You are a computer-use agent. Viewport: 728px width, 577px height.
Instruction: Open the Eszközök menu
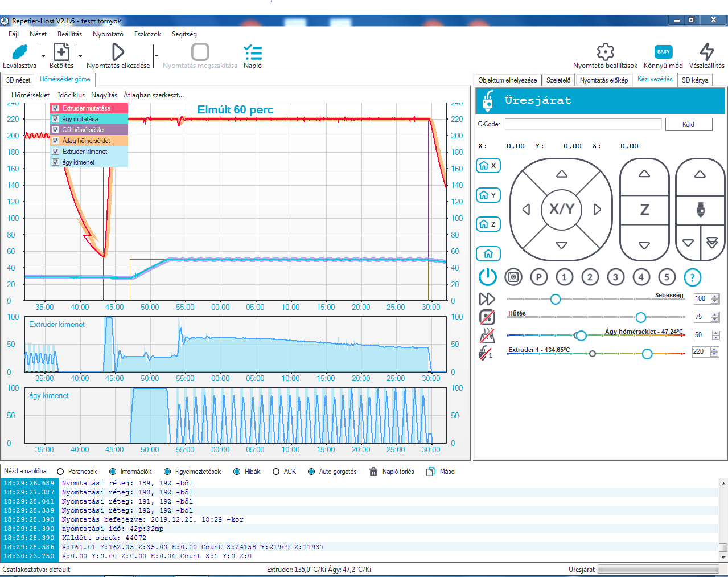[x=147, y=34]
